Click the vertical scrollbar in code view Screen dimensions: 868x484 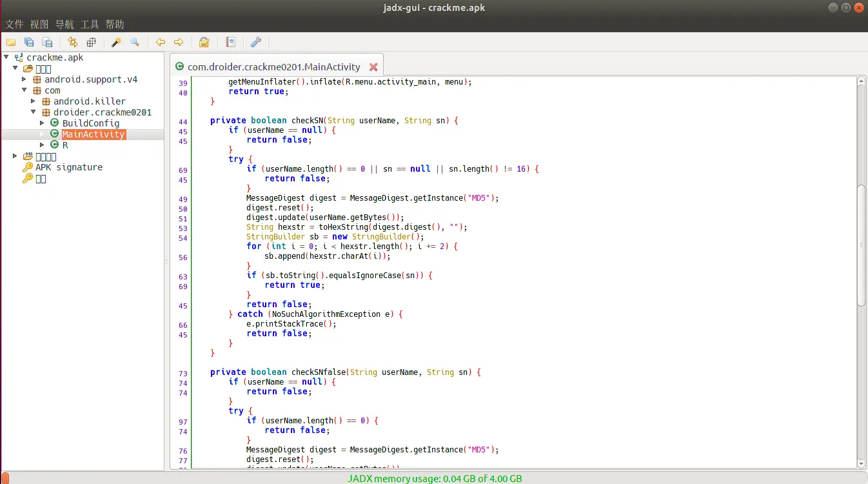(861, 245)
